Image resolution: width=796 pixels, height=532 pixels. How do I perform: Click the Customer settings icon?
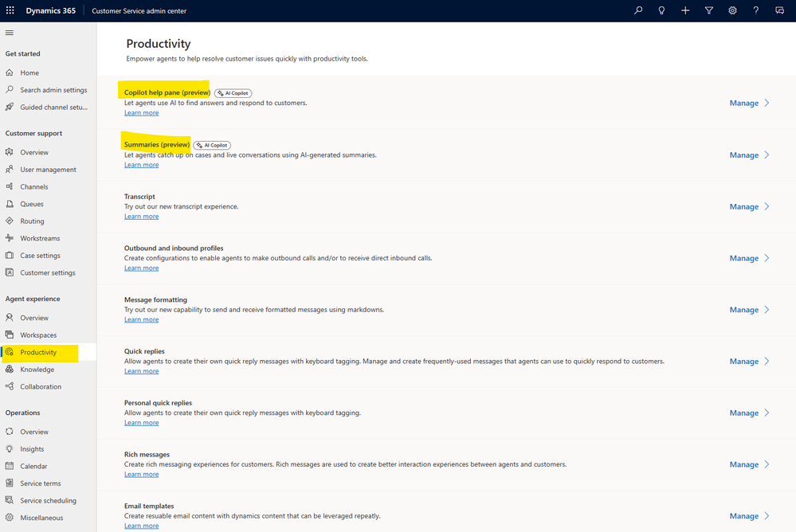pos(9,272)
